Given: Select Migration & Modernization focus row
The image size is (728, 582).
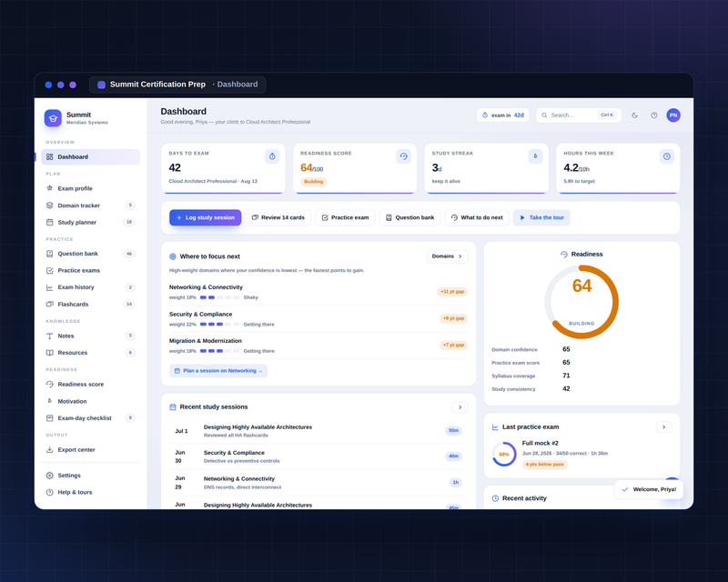Looking at the screenshot, I should [318, 346].
